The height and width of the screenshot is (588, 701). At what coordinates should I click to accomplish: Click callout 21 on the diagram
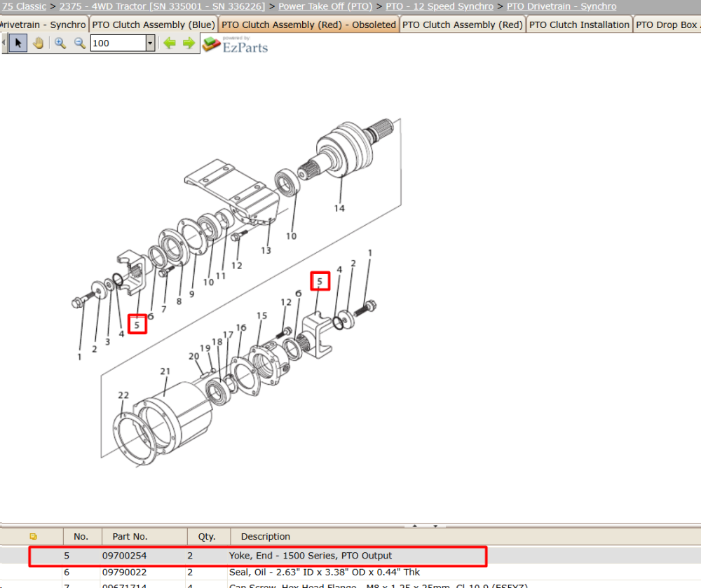pyautogui.click(x=165, y=371)
